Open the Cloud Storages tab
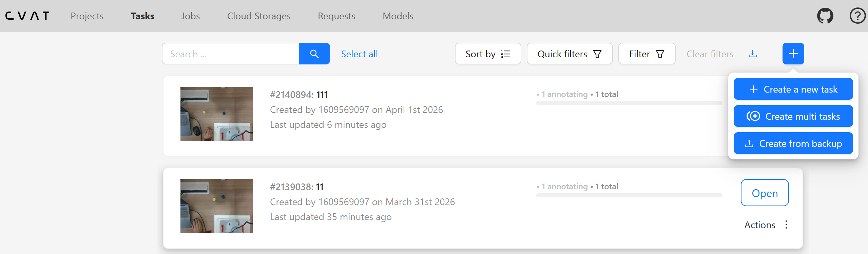Viewport: 868px width, 254px height. point(259,16)
